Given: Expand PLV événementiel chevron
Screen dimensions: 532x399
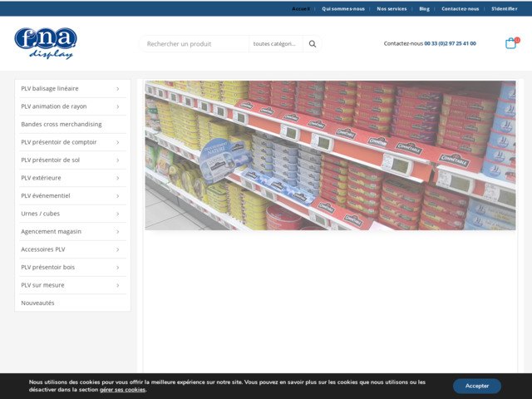Looking at the screenshot, I should pos(117,195).
